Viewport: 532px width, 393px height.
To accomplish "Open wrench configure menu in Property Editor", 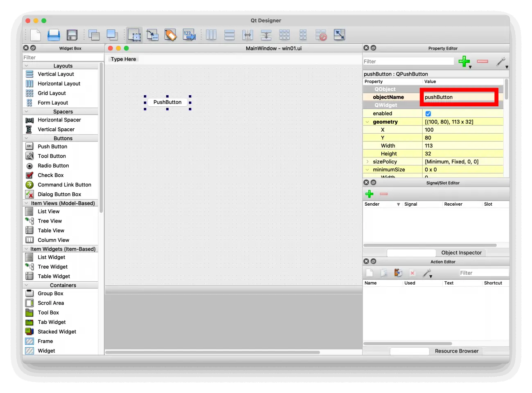I will [501, 62].
